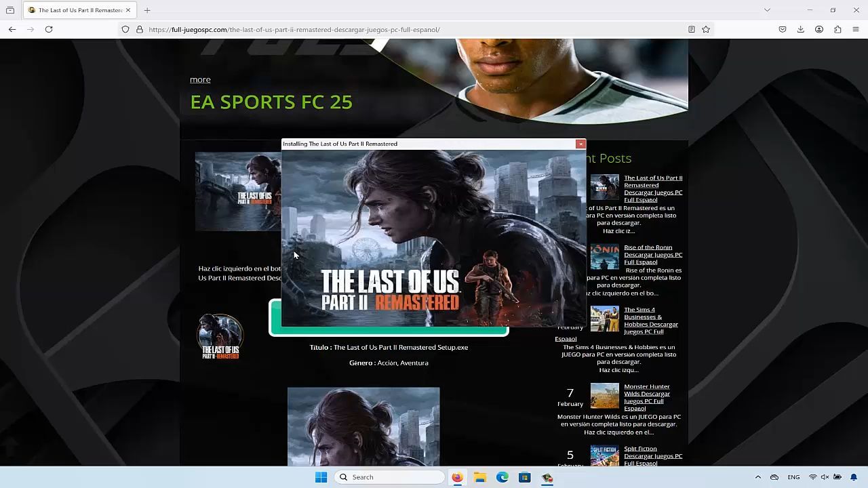
Task: Toggle reader view icon in address bar
Action: tap(691, 29)
